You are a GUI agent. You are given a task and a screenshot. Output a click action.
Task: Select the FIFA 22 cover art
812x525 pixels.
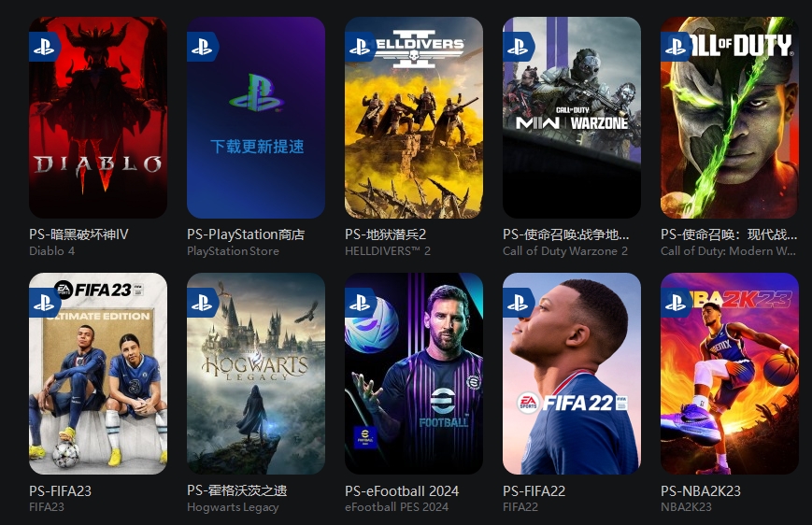click(572, 374)
